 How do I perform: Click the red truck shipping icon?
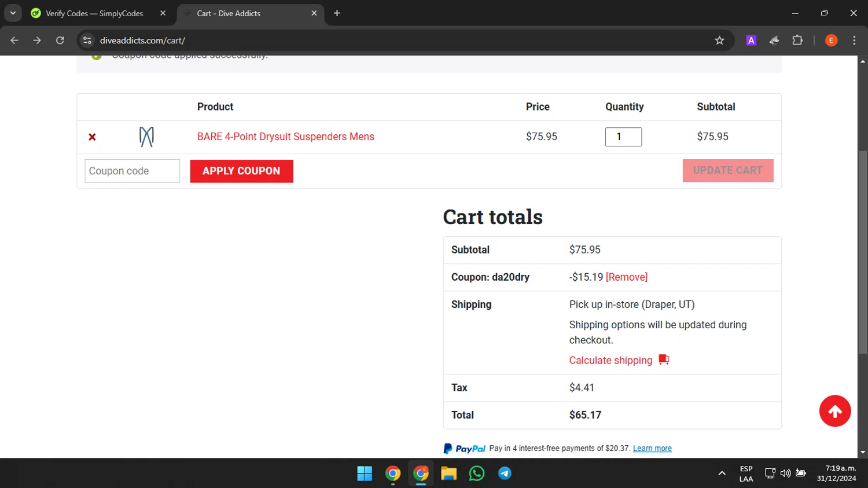[664, 359]
